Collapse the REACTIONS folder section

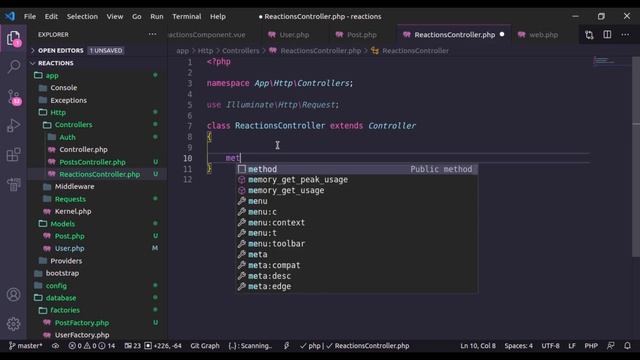pos(97,63)
